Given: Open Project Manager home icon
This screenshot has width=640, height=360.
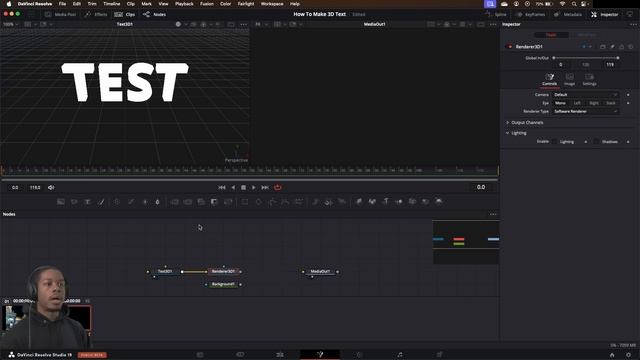Looking at the screenshot, I should tap(612, 355).
